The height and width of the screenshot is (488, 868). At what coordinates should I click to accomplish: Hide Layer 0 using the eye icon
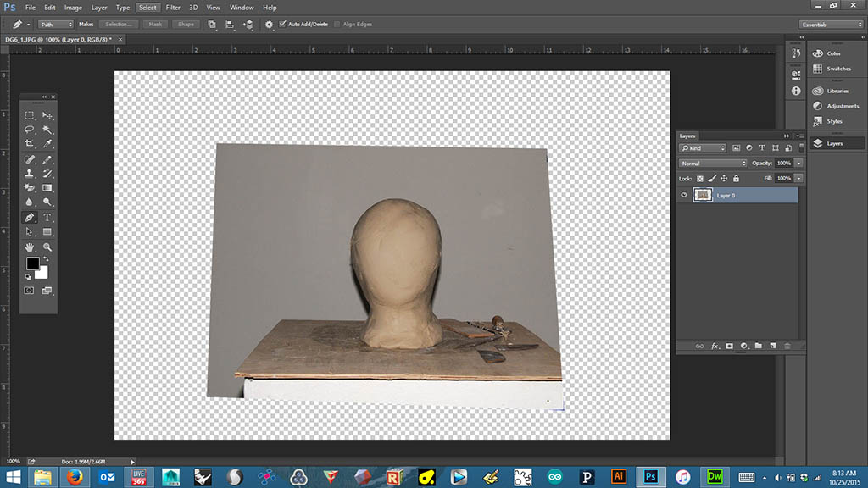[x=685, y=195]
